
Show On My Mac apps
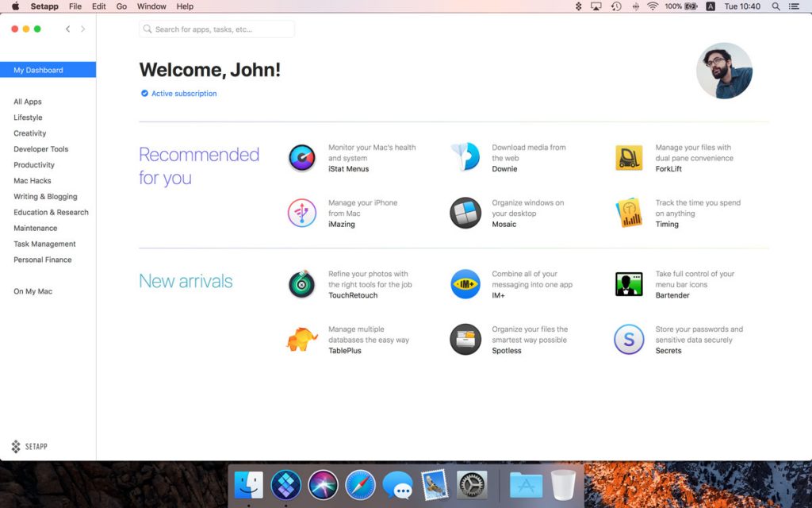33,291
